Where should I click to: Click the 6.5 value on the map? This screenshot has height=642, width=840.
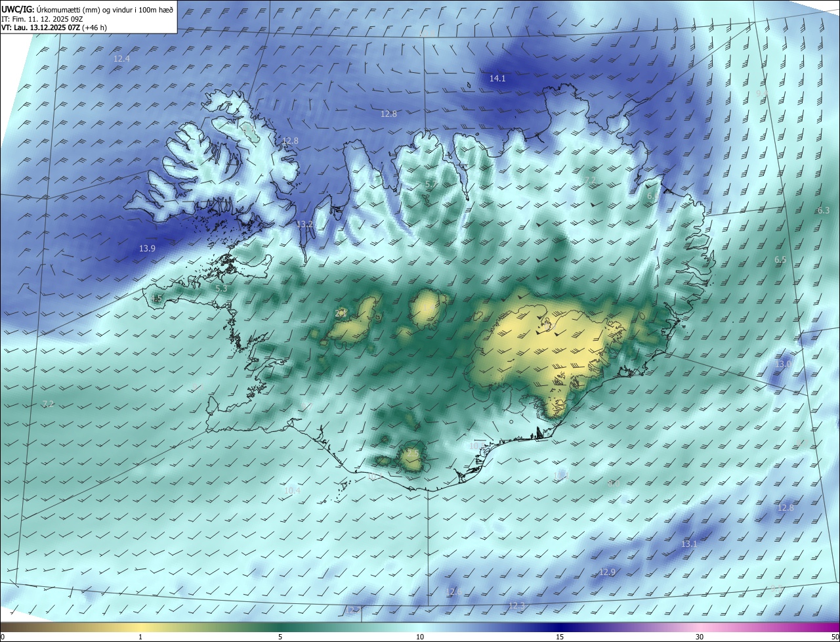(x=780, y=259)
